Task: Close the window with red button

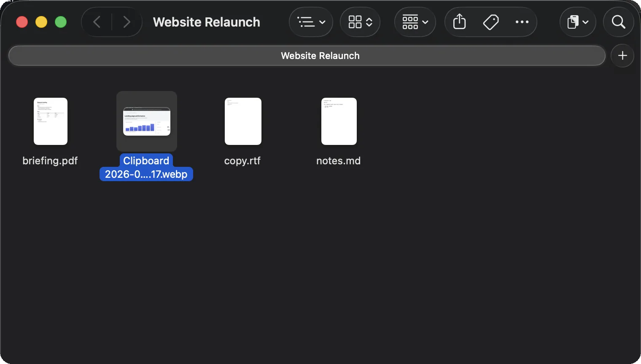Action: [x=22, y=22]
